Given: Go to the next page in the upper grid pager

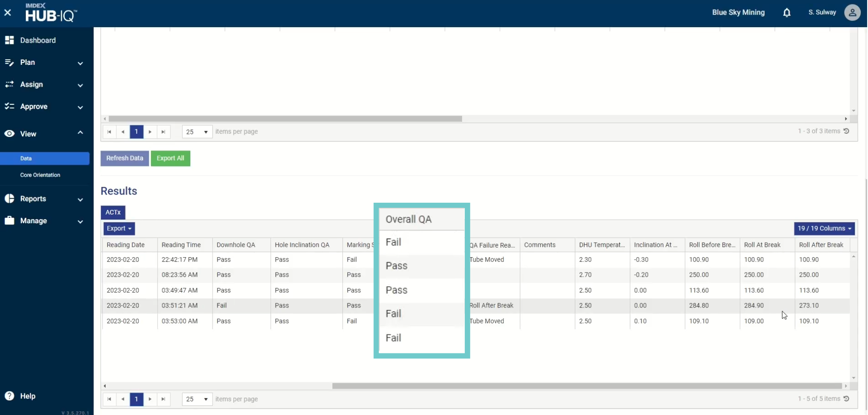Looking at the screenshot, I should (150, 132).
